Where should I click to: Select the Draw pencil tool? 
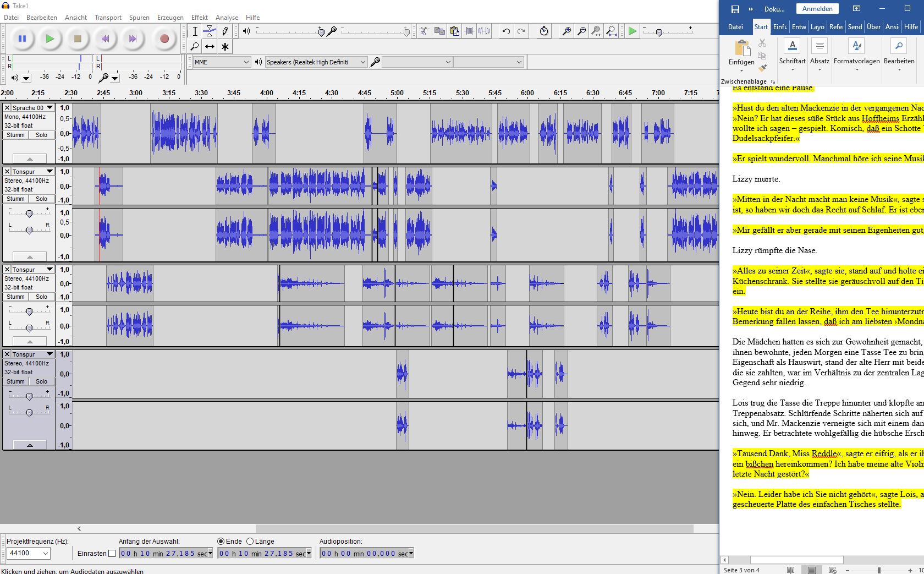click(225, 31)
